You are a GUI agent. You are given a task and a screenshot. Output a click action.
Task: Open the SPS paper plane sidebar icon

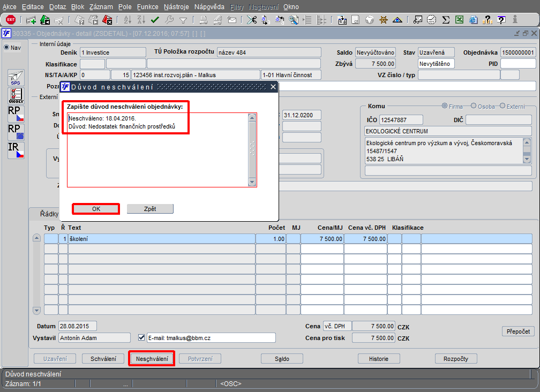[x=16, y=78]
